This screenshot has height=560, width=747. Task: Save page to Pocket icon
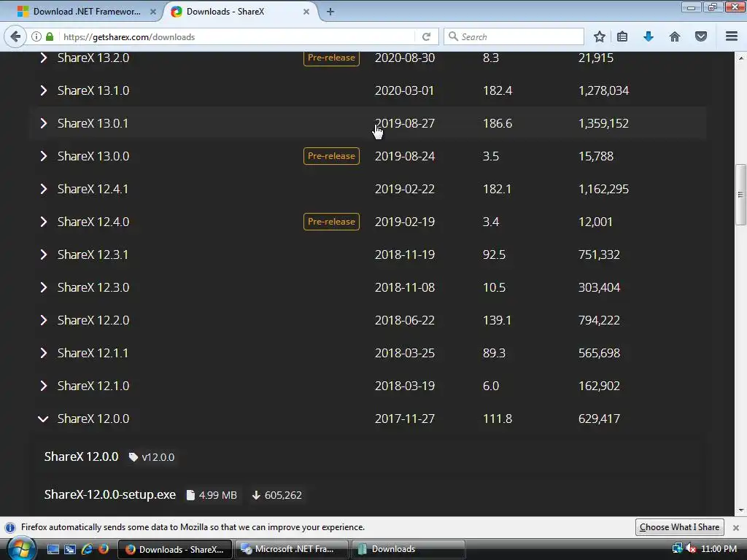pyautogui.click(x=701, y=36)
